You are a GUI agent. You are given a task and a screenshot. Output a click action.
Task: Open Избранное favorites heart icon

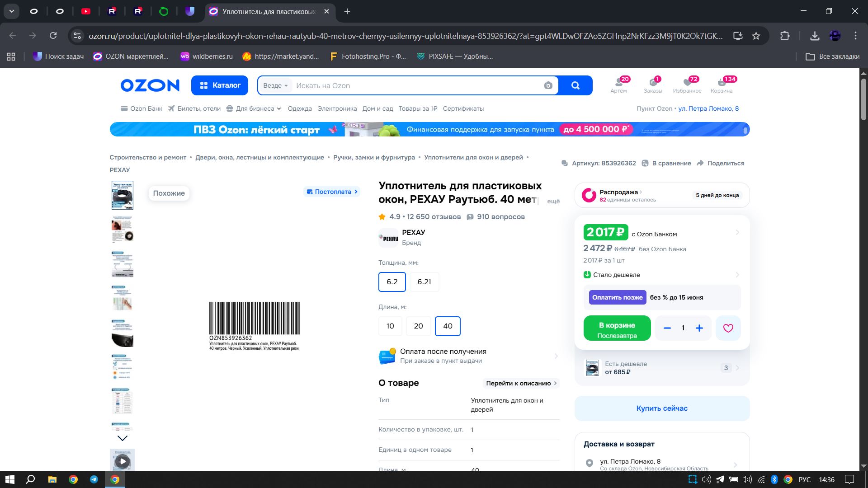[x=687, y=84]
